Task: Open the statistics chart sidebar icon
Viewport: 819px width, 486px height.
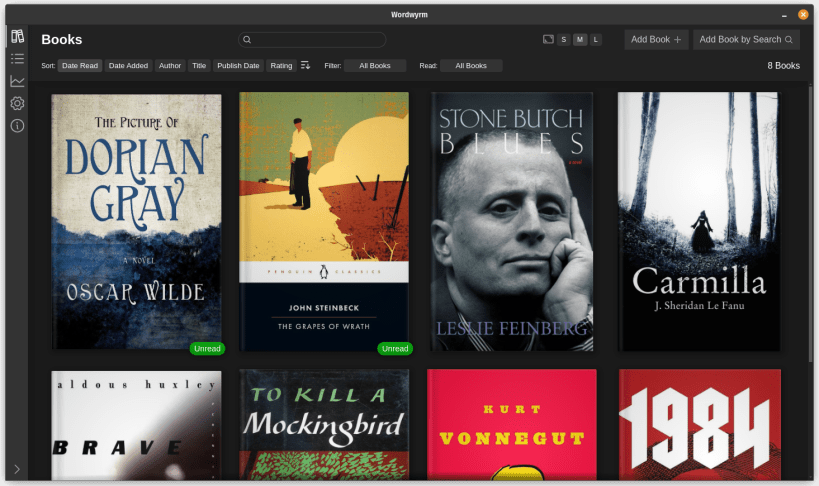Action: pyautogui.click(x=17, y=81)
